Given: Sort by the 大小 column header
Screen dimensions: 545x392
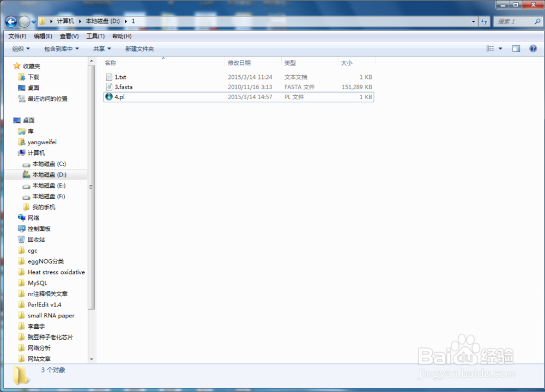Looking at the screenshot, I should pyautogui.click(x=356, y=63).
